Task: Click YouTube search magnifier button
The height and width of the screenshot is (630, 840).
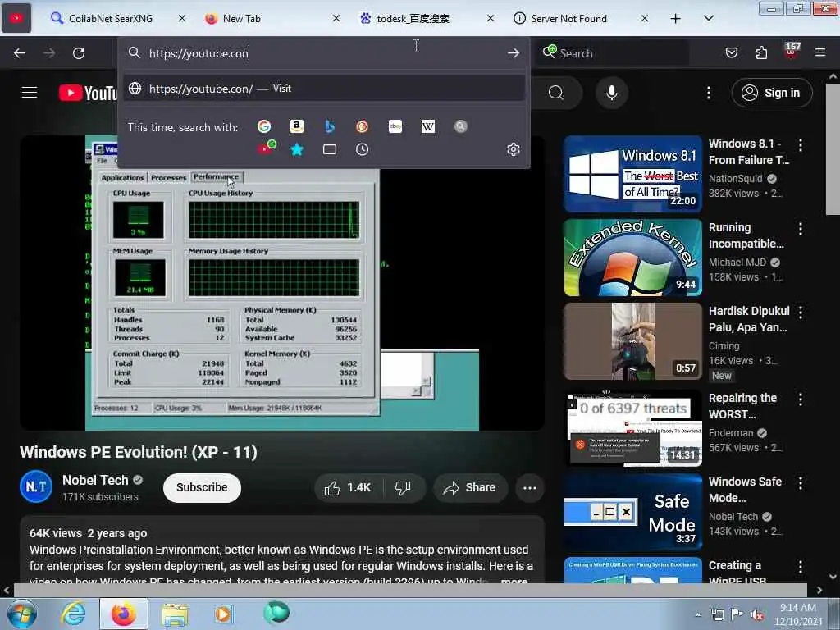Action: click(x=556, y=93)
